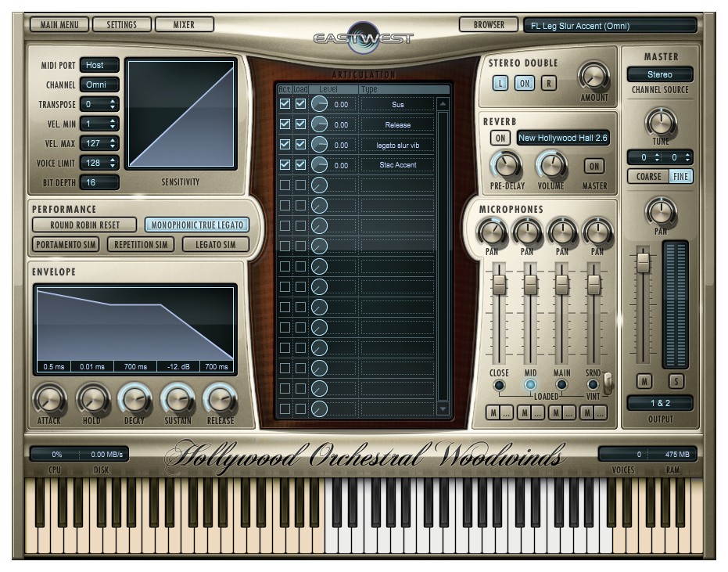Toggle the Sus articulation Active checkbox
The height and width of the screenshot is (572, 728).
tap(285, 103)
